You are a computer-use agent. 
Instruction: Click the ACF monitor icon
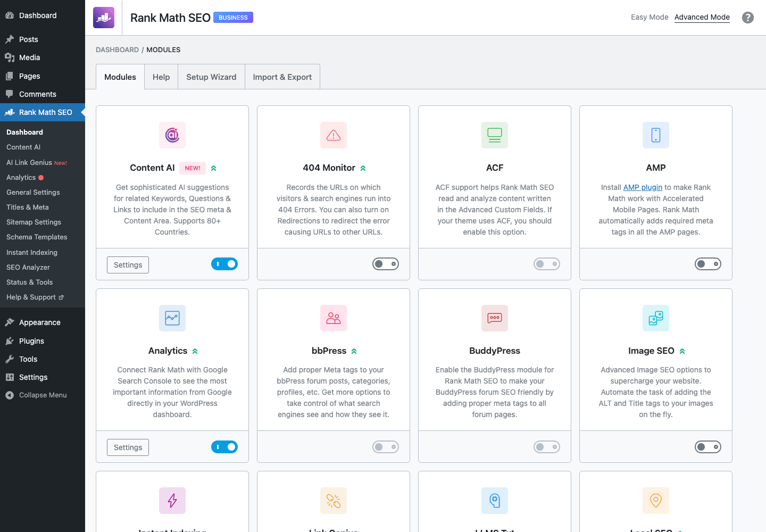(x=495, y=135)
